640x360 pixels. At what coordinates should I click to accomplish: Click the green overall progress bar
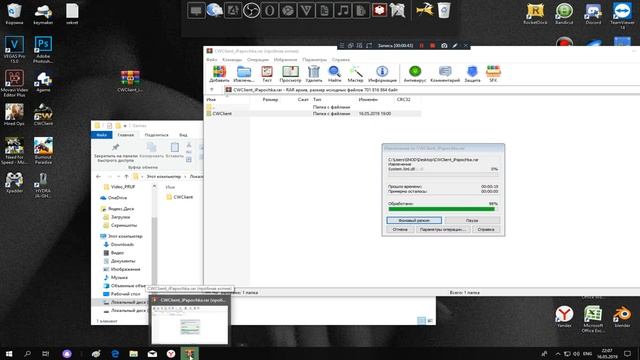443,209
